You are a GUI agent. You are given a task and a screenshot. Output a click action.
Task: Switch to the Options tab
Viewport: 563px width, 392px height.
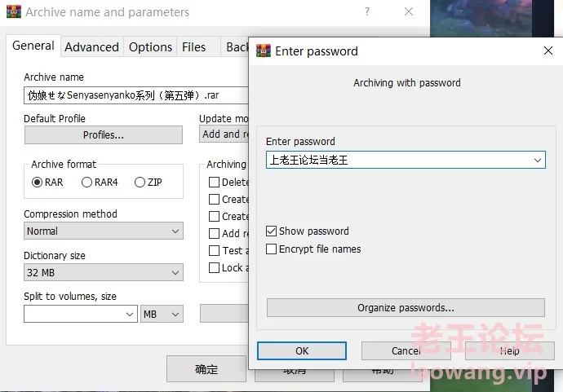[x=150, y=47]
